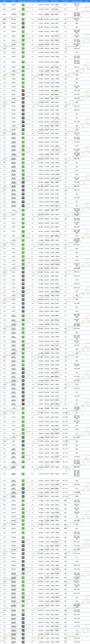Select engine code 'AER, ANV, ALD, AUC, ALL' in Arosa row
This screenshot has height=644, width=90.
[77, 5]
